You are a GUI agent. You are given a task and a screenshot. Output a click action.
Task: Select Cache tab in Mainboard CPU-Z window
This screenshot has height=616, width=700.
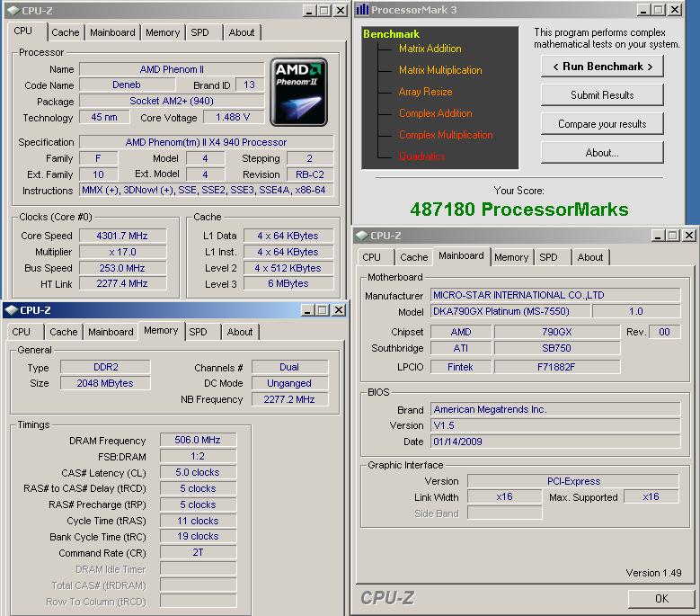[414, 257]
